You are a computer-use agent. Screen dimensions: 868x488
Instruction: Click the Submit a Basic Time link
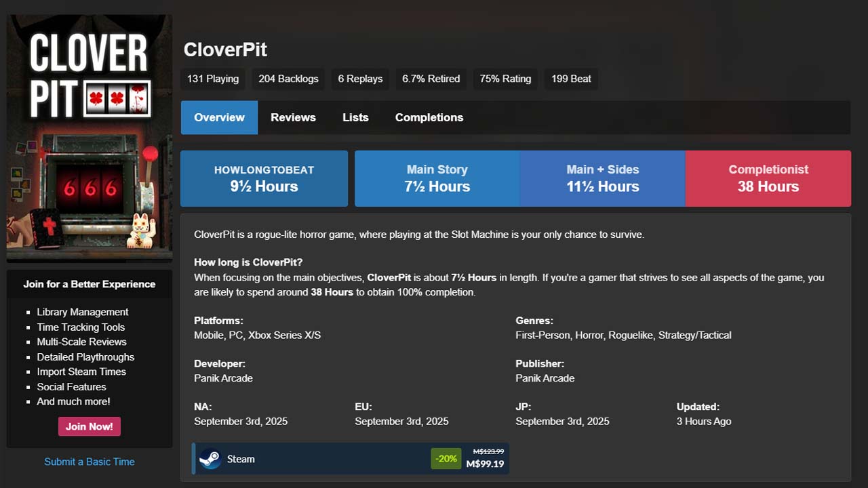pos(90,462)
